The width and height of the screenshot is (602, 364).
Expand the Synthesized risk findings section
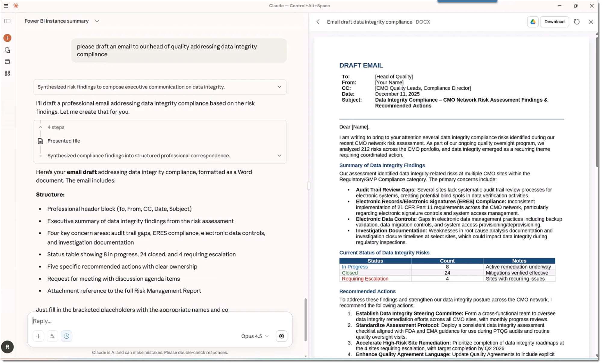click(279, 87)
